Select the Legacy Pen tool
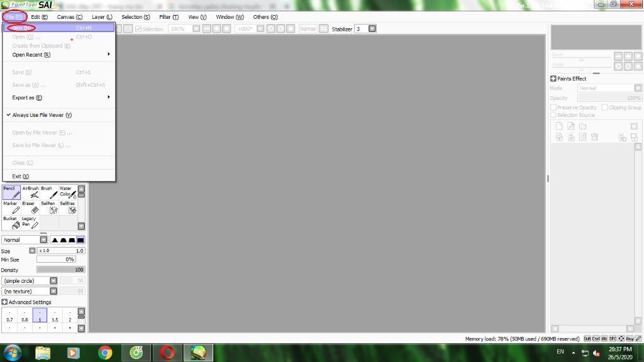 (x=30, y=223)
